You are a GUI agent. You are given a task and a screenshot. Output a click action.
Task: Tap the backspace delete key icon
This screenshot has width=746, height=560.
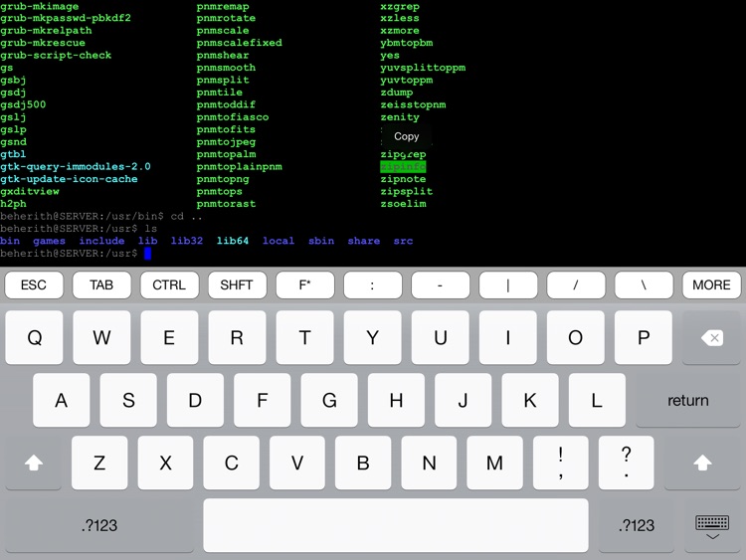(x=712, y=338)
